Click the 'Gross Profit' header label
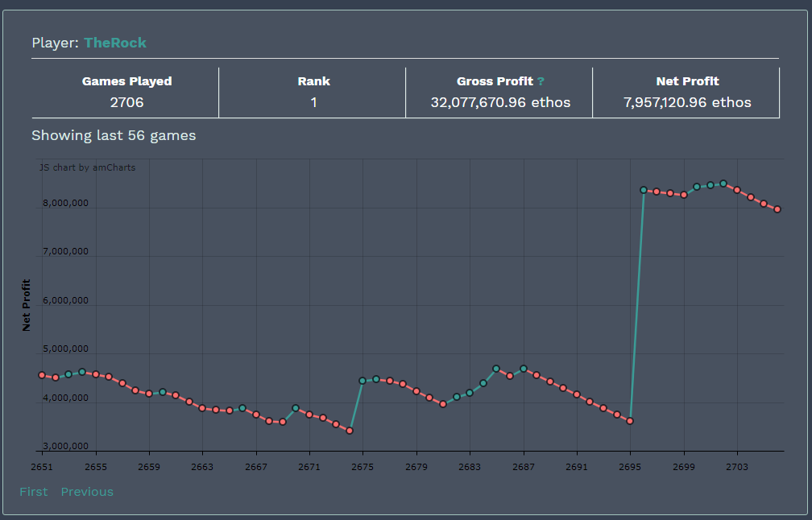Screen dimensions: 812x520 [x=495, y=81]
